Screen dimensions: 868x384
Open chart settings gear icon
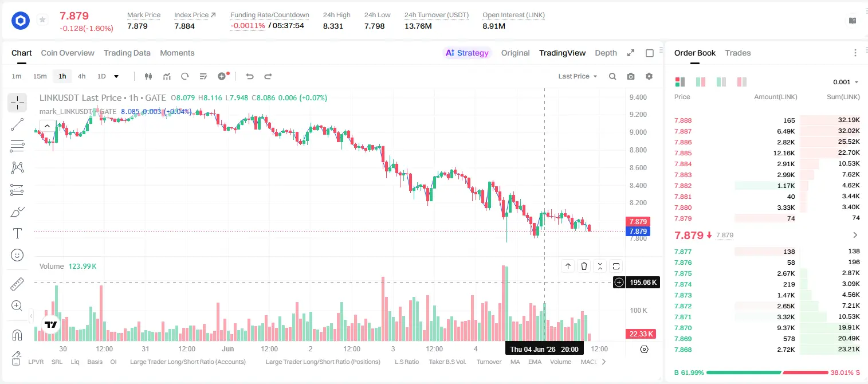click(649, 76)
